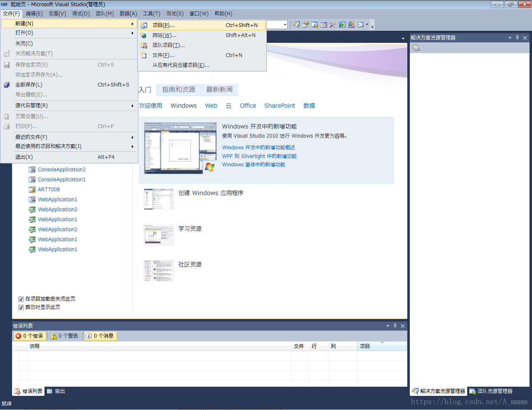This screenshot has width=532, height=410.
Task: Open 'WPF 和 Silverlight 中的新增功能' link
Action: [x=259, y=156]
